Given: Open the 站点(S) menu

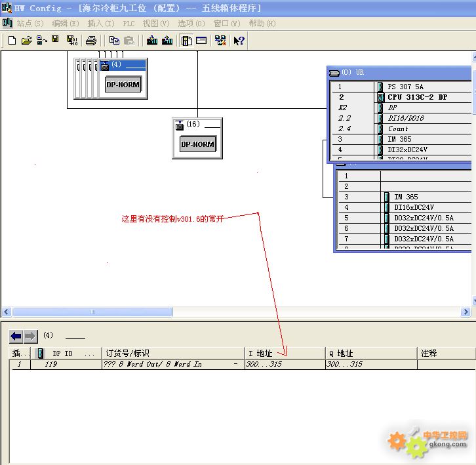Looking at the screenshot, I should coord(30,24).
